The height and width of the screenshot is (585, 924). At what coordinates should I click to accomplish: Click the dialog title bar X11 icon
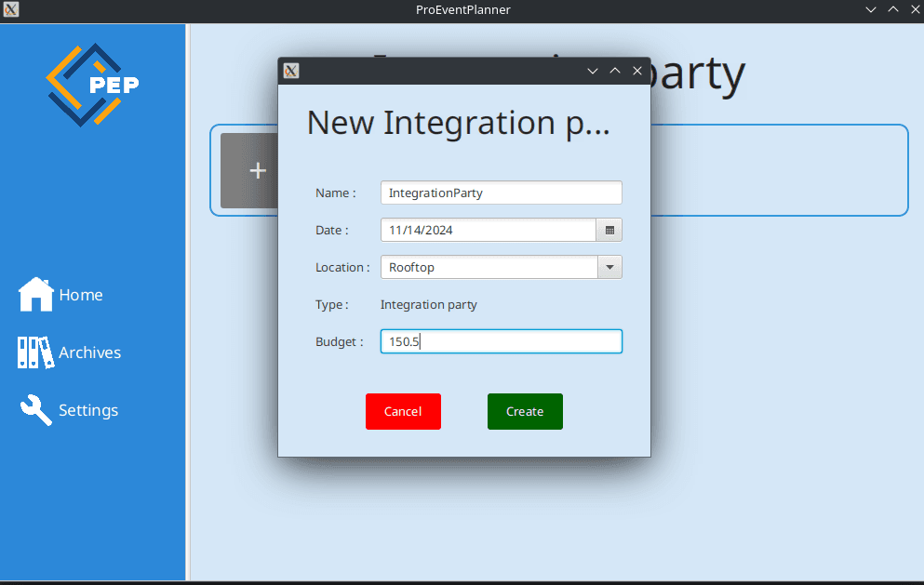[291, 71]
